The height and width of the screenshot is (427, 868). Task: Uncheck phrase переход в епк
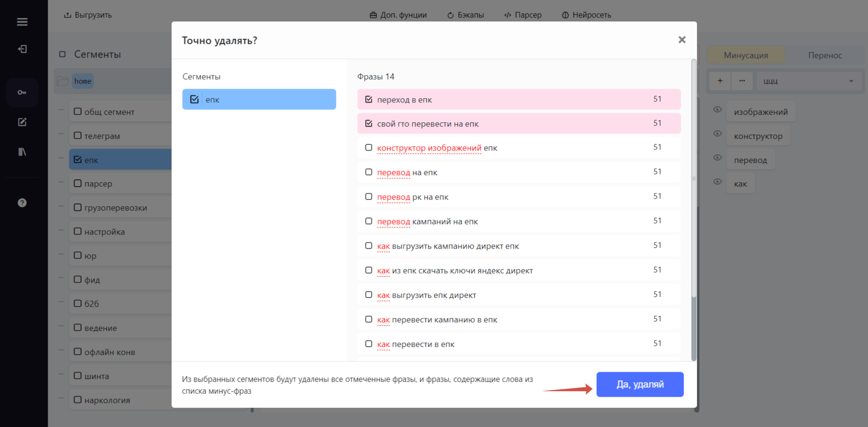coord(369,100)
